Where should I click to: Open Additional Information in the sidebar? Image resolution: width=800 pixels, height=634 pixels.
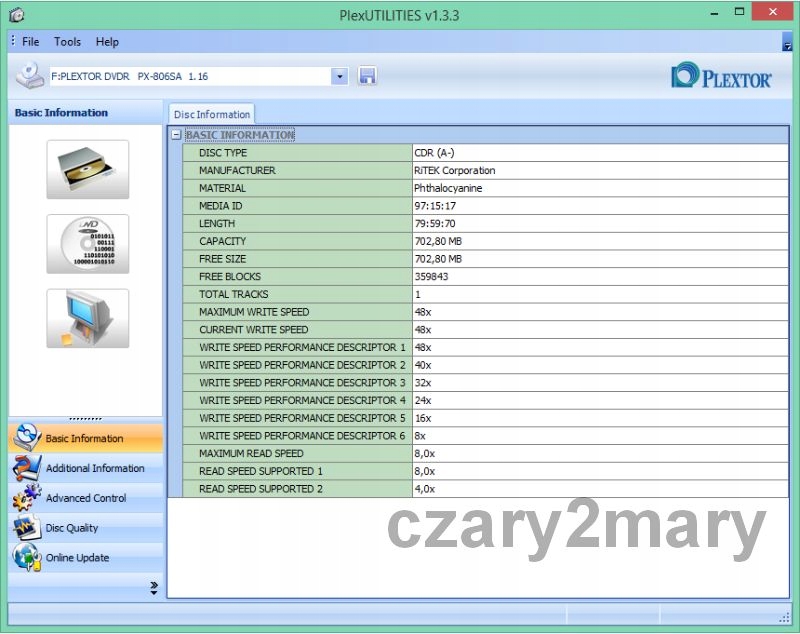click(95, 468)
